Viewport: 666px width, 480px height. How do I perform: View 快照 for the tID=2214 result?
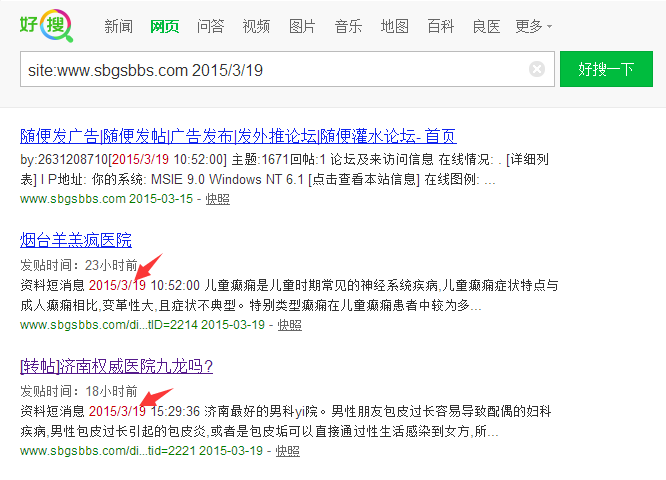(289, 325)
